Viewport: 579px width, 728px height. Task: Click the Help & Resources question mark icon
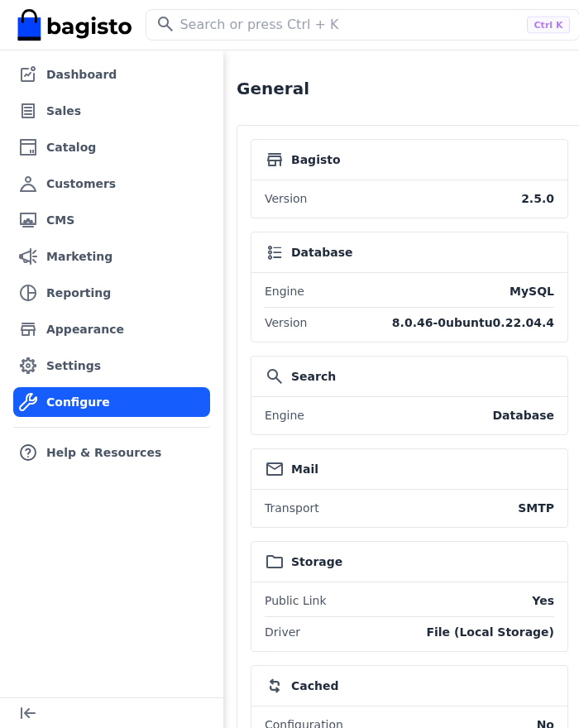click(28, 453)
